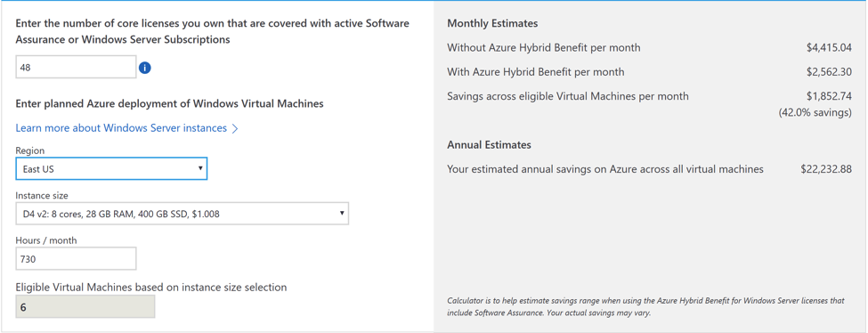Click the Hours / month field showing 730
Viewport: 868px width, 333px height.
point(76,259)
